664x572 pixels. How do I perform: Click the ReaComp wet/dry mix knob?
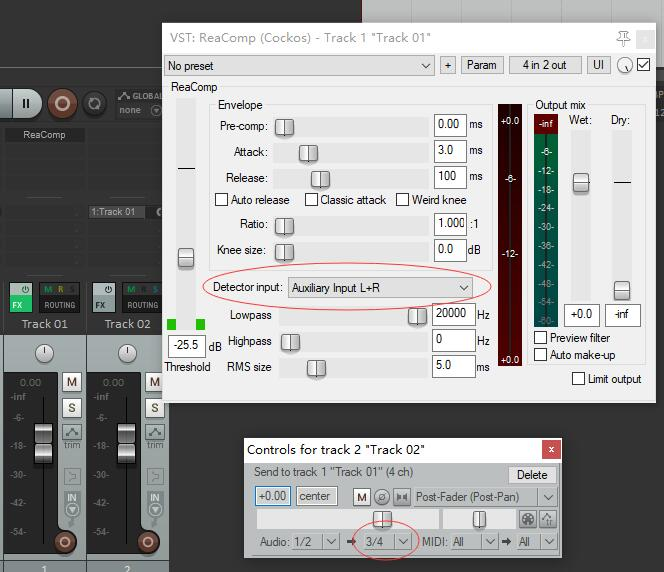click(625, 65)
